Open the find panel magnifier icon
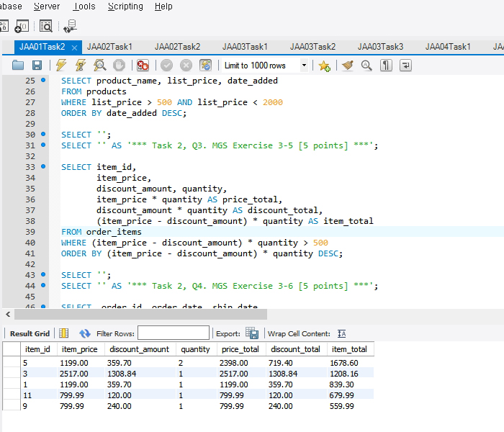 click(366, 66)
